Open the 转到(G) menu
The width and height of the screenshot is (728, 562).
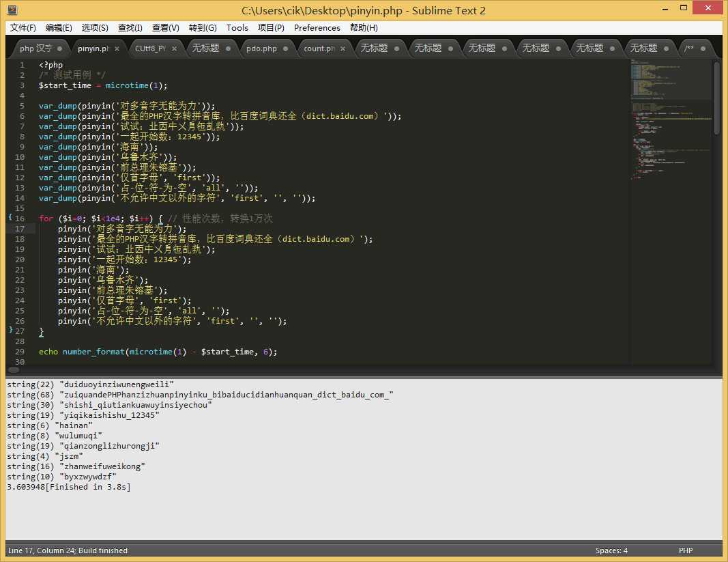[203, 28]
